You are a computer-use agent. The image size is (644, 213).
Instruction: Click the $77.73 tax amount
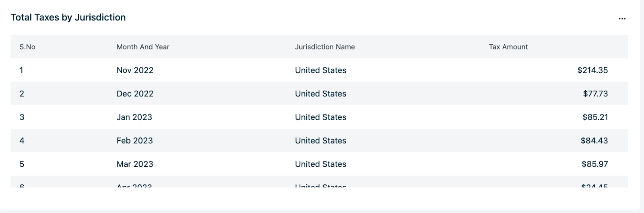[x=595, y=94]
